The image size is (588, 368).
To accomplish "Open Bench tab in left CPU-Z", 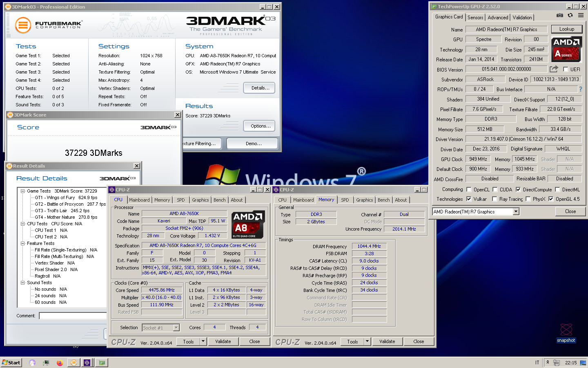I will (x=219, y=200).
